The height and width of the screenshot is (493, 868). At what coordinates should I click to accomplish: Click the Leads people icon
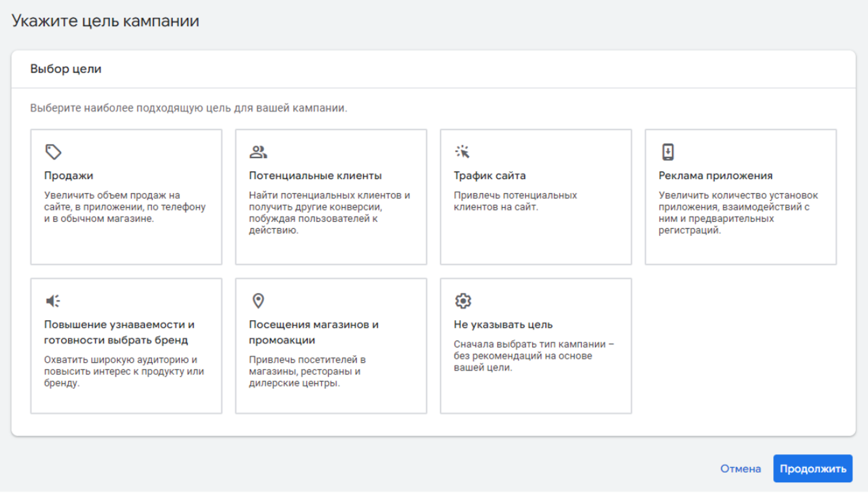[x=258, y=152]
